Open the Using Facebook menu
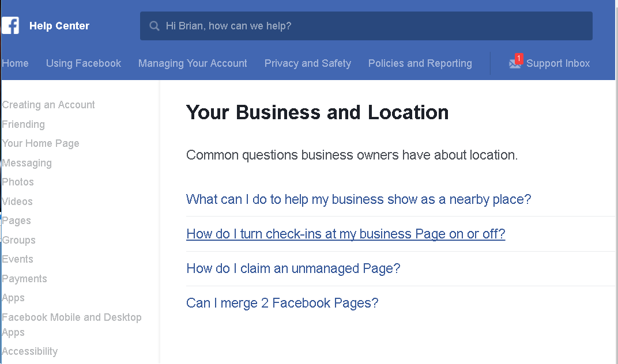This screenshot has width=618, height=364. [x=83, y=63]
